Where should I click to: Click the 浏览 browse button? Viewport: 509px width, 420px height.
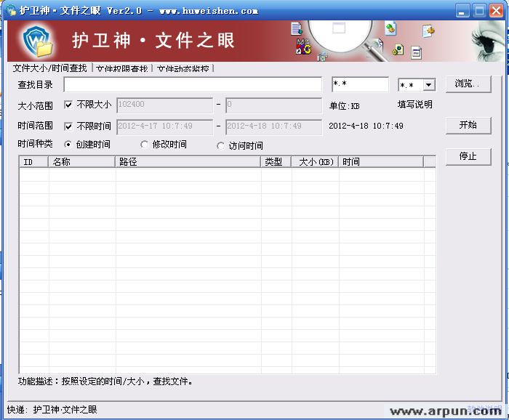coord(468,84)
